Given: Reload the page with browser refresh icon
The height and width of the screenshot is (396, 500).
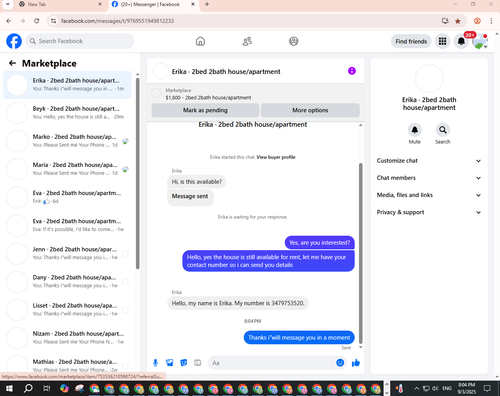Looking at the screenshot, I should tap(37, 21).
